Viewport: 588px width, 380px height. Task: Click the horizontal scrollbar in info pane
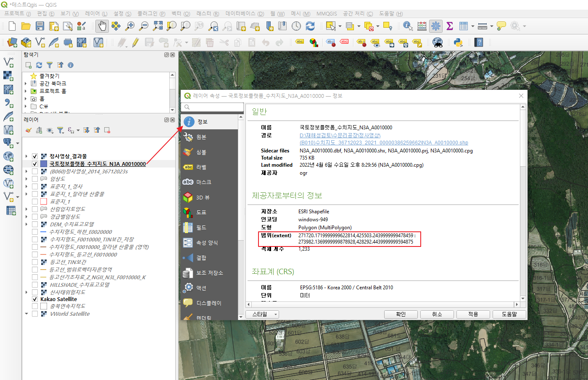point(382,304)
